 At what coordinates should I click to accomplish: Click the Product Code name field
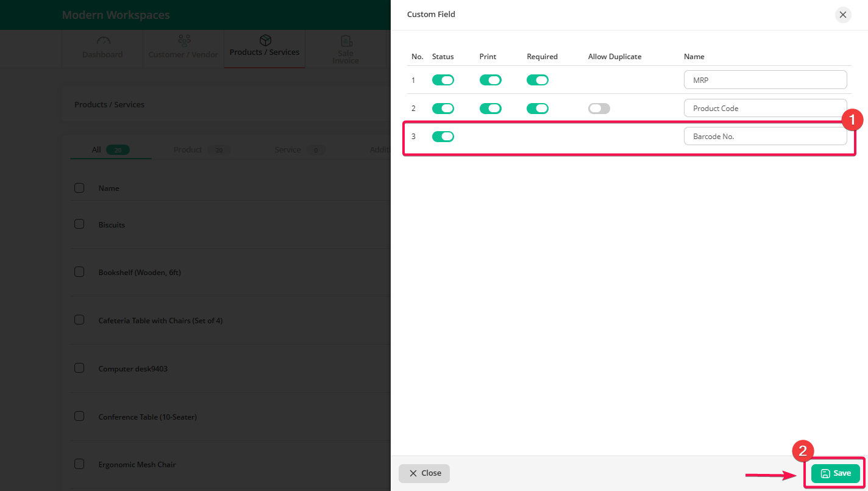click(765, 109)
